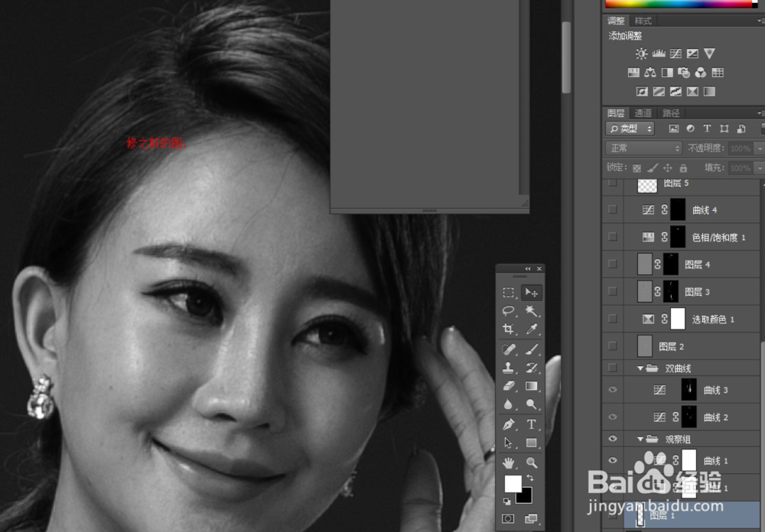Switch to the 样式 tab
The width and height of the screenshot is (765, 532).
(643, 21)
